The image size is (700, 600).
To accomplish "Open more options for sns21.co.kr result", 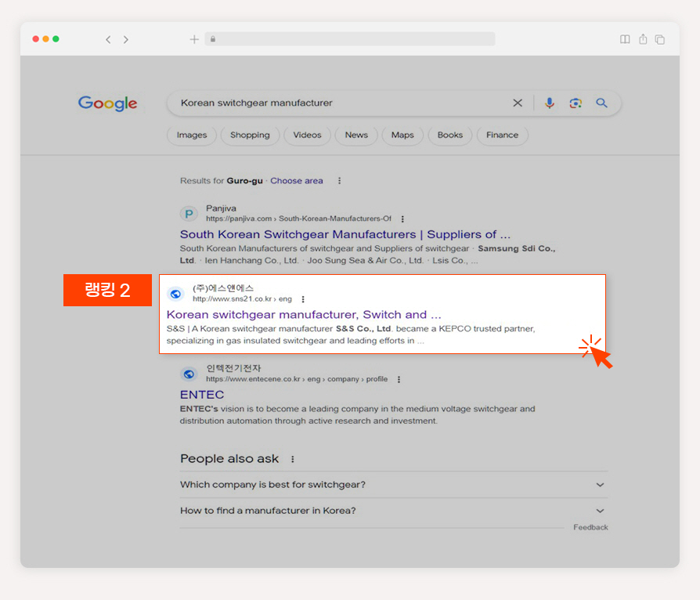I will tap(303, 299).
